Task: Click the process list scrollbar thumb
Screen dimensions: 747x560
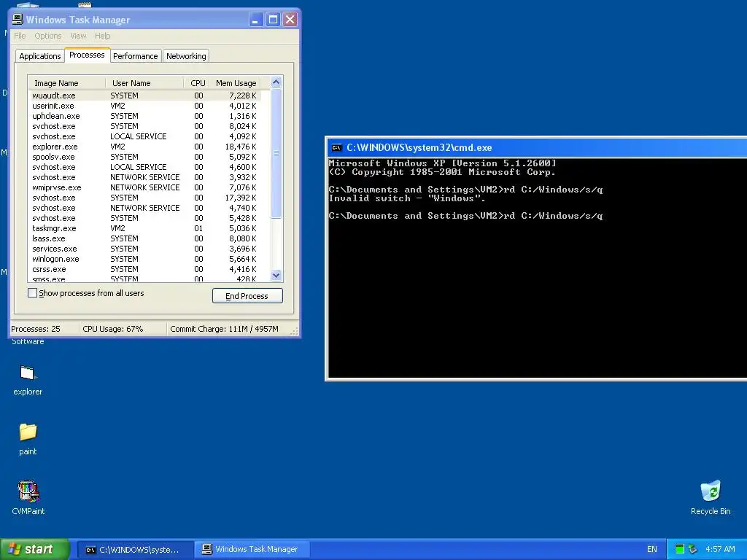Action: tap(276, 153)
